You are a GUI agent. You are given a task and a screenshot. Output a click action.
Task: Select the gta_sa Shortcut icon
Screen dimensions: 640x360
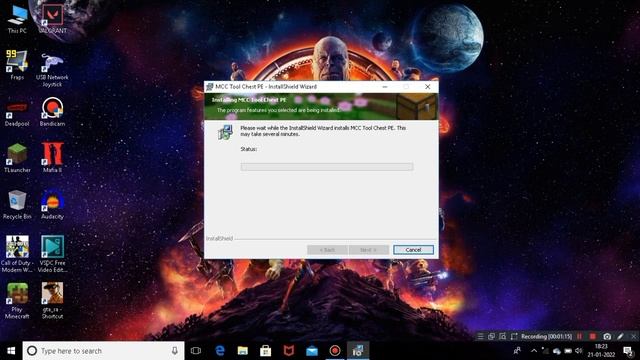(x=52, y=300)
